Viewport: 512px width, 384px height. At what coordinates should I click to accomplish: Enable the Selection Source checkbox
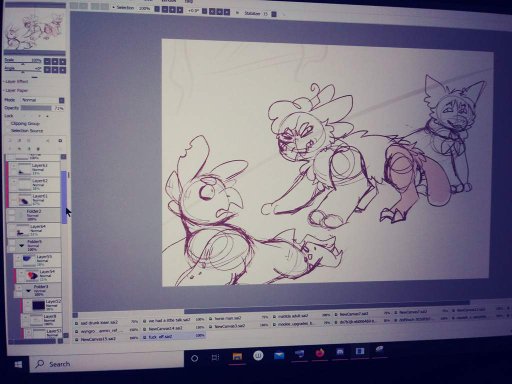[8, 131]
